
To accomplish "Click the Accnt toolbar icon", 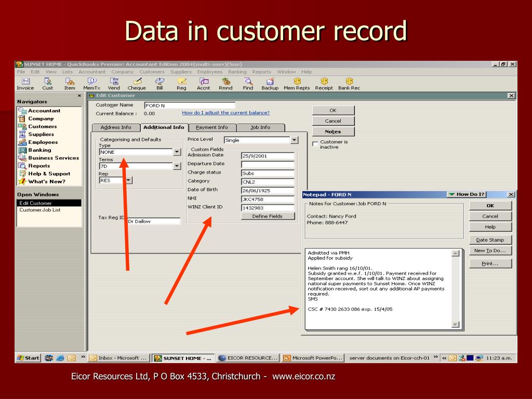I will [204, 84].
